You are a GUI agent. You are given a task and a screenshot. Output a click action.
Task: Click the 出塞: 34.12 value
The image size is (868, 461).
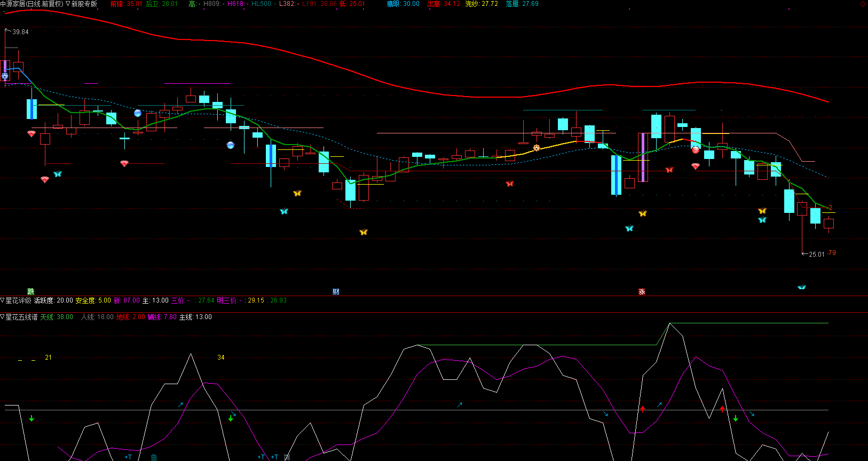[x=444, y=4]
